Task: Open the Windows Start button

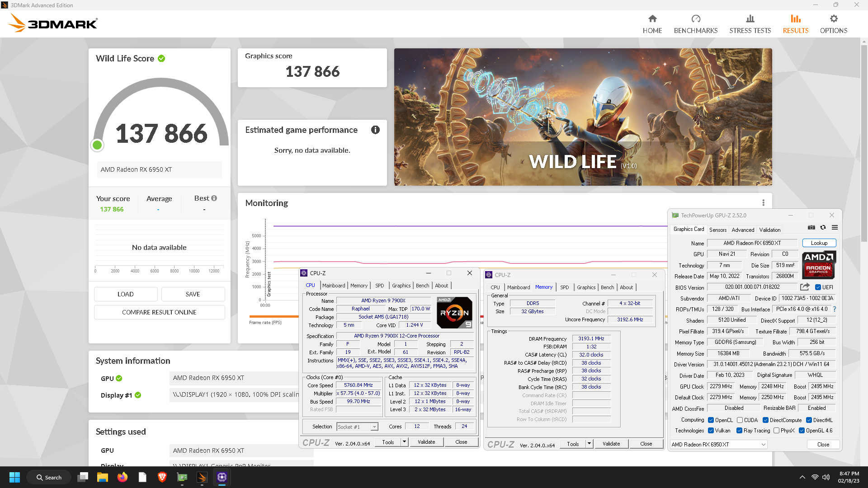Action: click(x=14, y=477)
